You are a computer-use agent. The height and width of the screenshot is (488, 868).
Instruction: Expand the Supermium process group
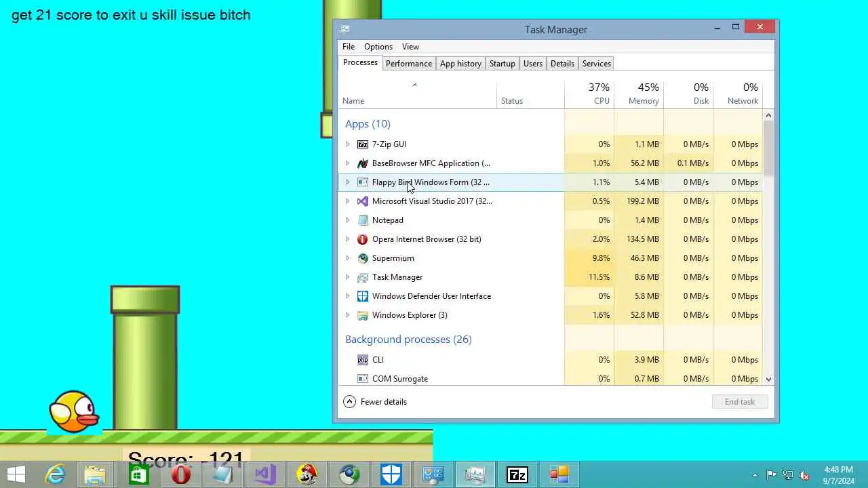(x=348, y=258)
